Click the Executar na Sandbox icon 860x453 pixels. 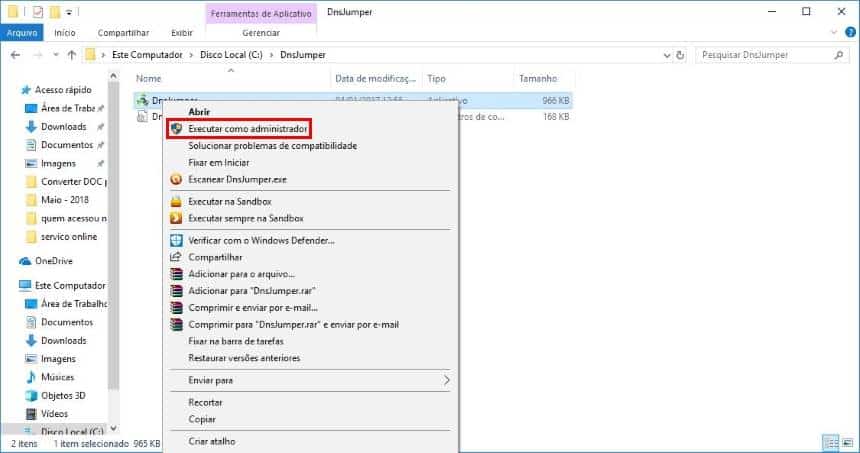(x=176, y=202)
